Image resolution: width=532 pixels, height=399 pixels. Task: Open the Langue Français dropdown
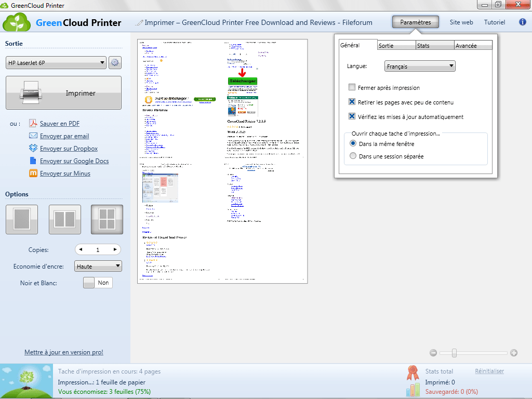click(420, 66)
